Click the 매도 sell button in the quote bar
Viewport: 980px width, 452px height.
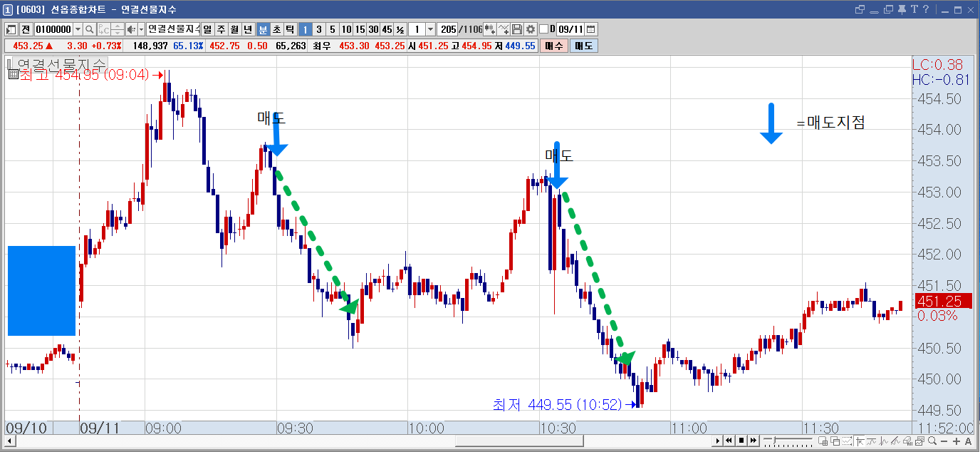pyautogui.click(x=583, y=46)
